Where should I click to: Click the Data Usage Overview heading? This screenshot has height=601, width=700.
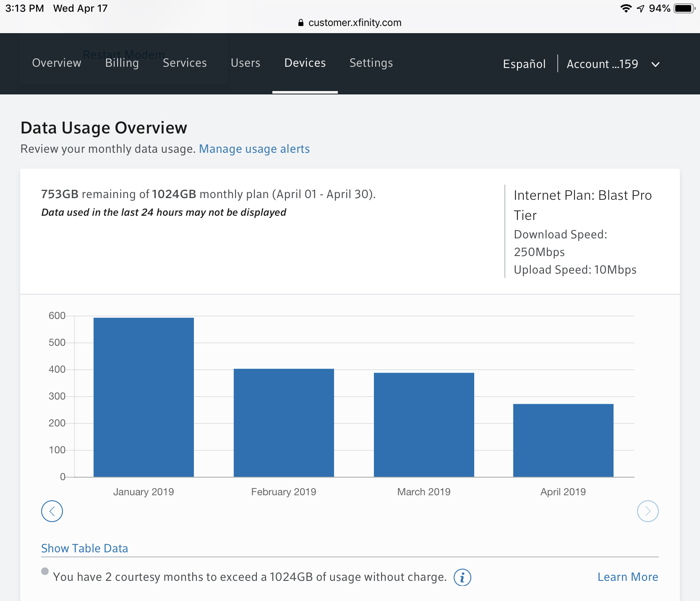[104, 128]
